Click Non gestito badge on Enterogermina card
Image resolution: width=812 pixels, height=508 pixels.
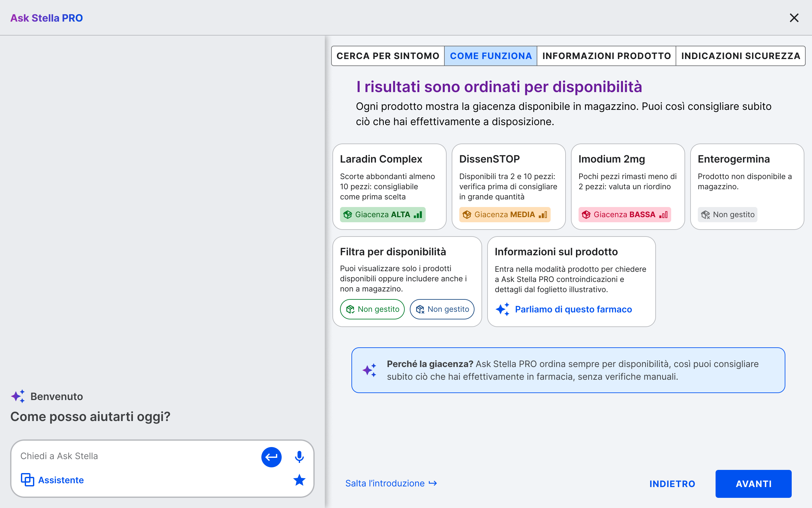tap(727, 215)
